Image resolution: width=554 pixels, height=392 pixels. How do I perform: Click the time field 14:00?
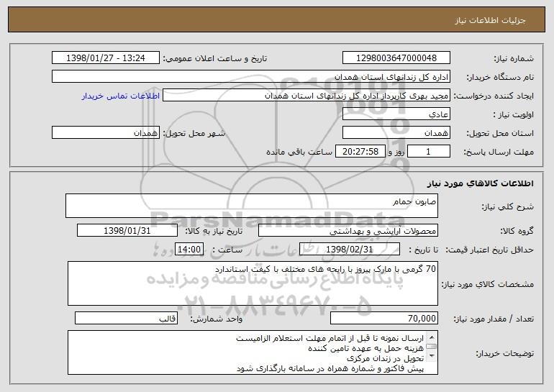coord(189,250)
